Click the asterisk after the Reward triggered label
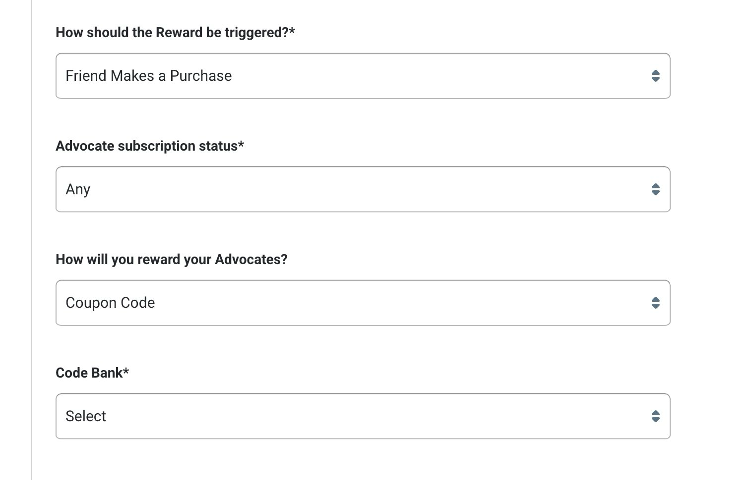The height and width of the screenshot is (480, 750). tap(292, 32)
